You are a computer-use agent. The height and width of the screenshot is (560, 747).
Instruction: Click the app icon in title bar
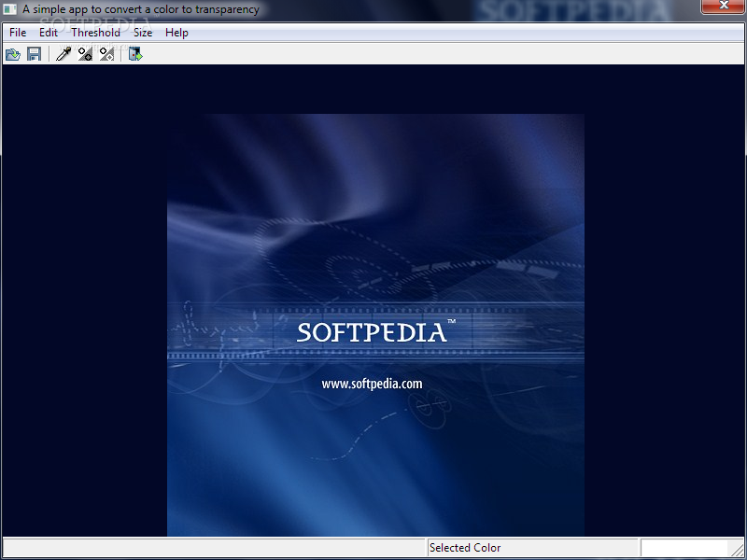tap(9, 9)
